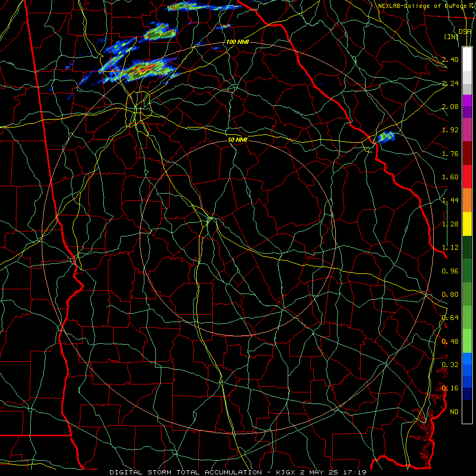Pick the light blue swatch above 0.32
This screenshot has height=476, width=476.
467,359
